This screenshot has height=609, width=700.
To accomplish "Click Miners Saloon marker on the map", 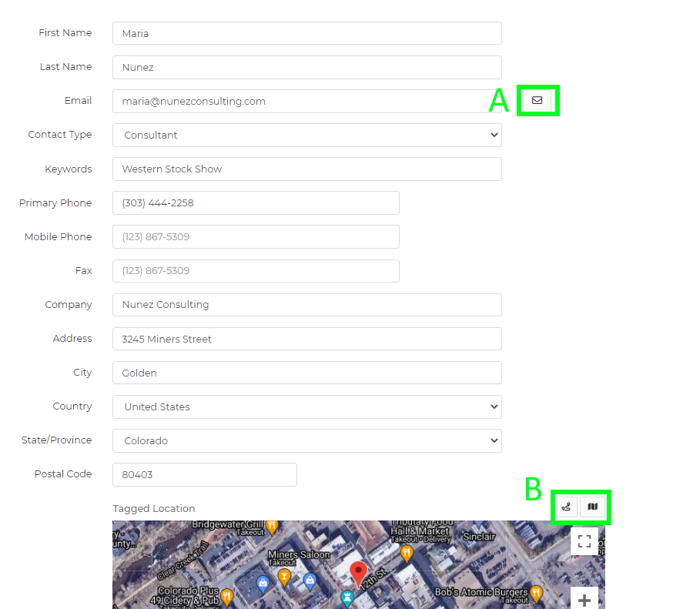I will (x=284, y=577).
